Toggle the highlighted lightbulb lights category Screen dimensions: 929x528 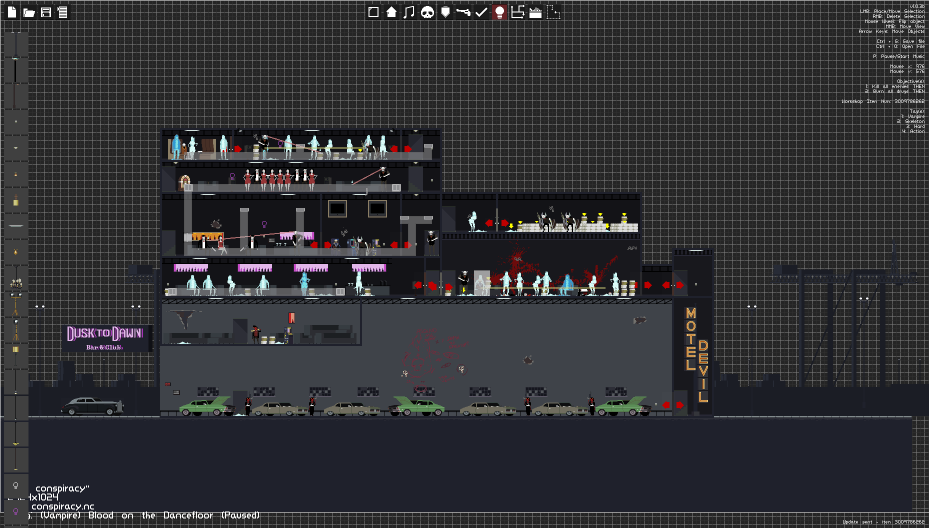click(499, 12)
